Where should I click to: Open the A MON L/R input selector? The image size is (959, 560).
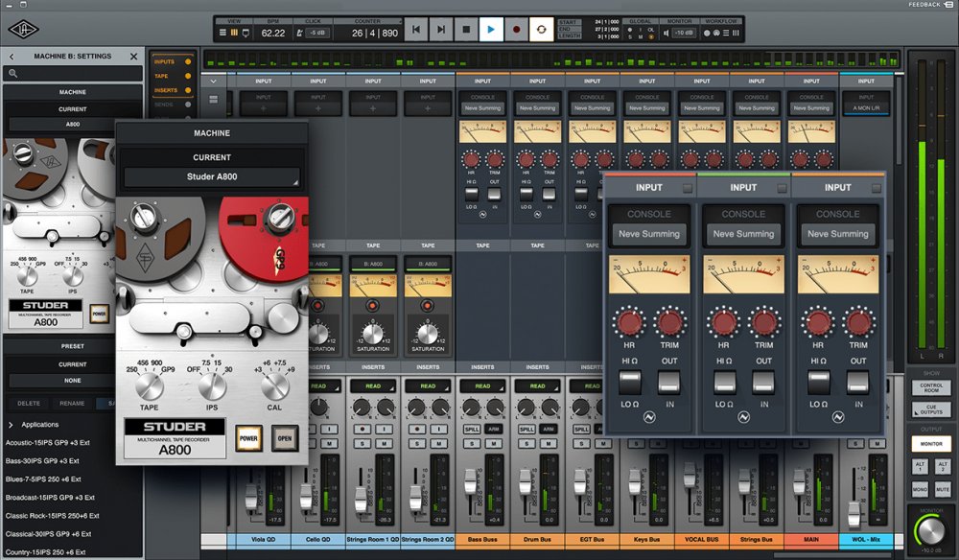tap(866, 108)
